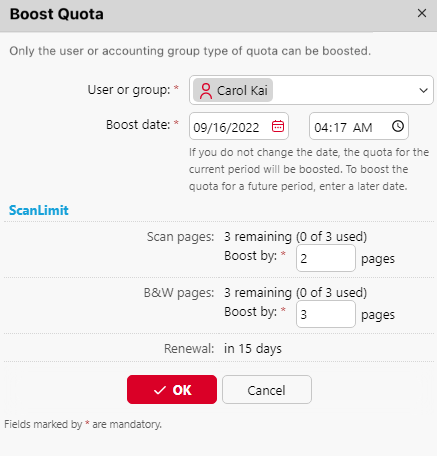Click the Scan pages Boost by field
The height and width of the screenshot is (456, 437).
tap(326, 258)
